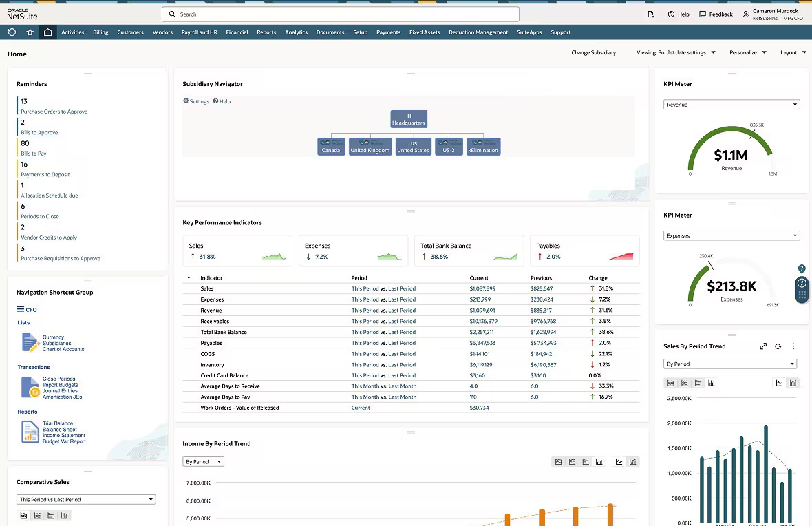Viewport: 812px width, 526px height.
Task: Click the Help icon in the top bar
Action: pyautogui.click(x=679, y=14)
